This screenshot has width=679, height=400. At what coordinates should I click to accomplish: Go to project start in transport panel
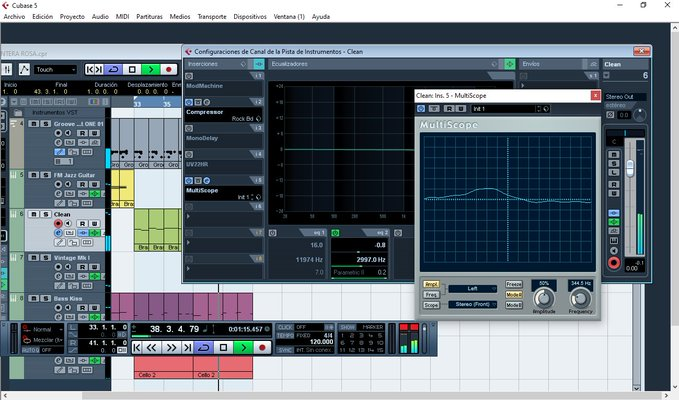(x=137, y=348)
